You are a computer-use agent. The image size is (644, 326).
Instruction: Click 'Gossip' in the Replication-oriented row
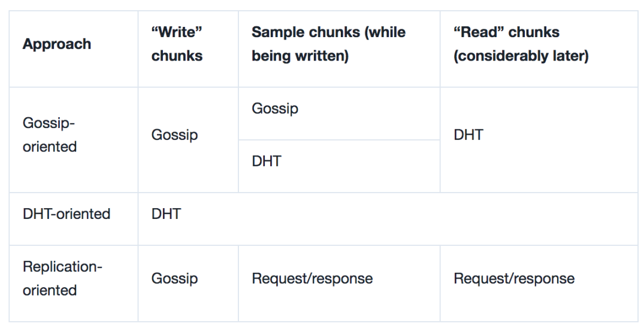tap(174, 279)
